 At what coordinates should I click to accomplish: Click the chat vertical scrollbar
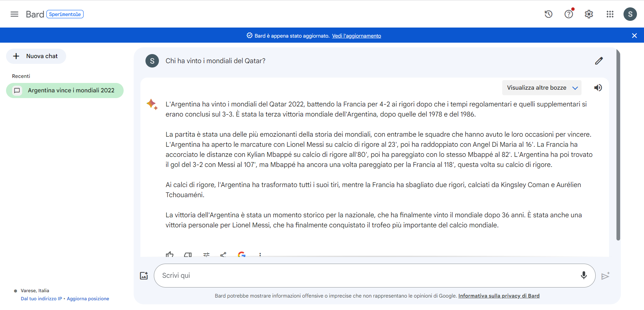tap(618, 145)
